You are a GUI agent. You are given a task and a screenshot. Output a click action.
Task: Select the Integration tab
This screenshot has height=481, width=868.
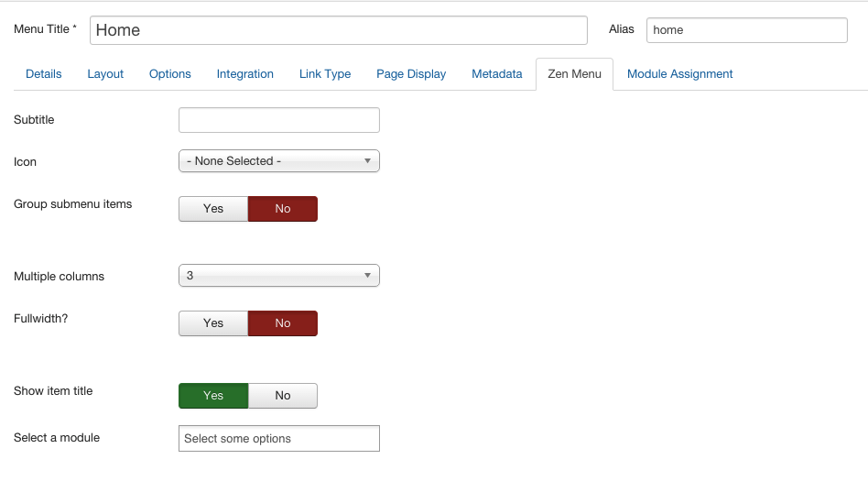click(x=245, y=74)
